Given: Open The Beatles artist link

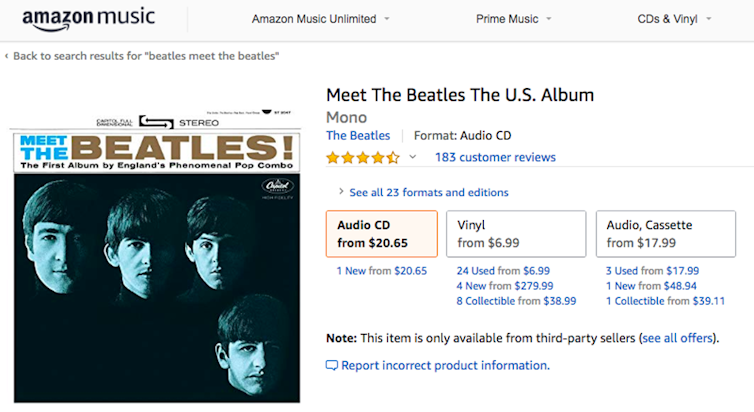Looking at the screenshot, I should coord(358,135).
